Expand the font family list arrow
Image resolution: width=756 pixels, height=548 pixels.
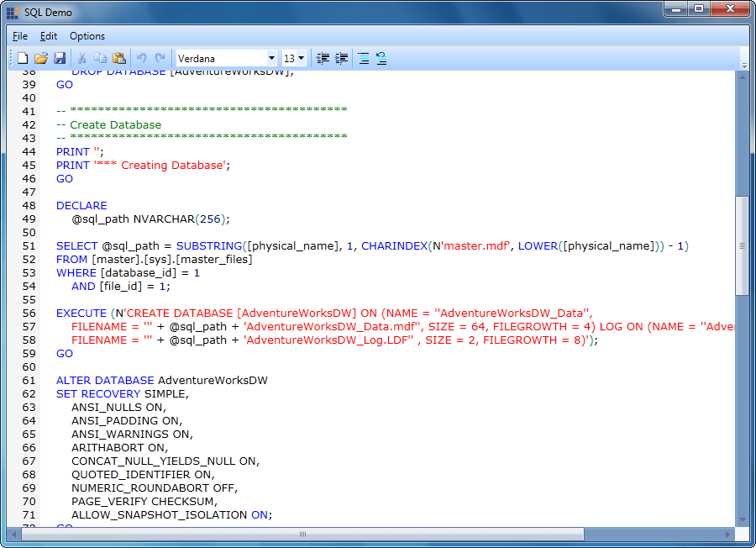(270, 58)
